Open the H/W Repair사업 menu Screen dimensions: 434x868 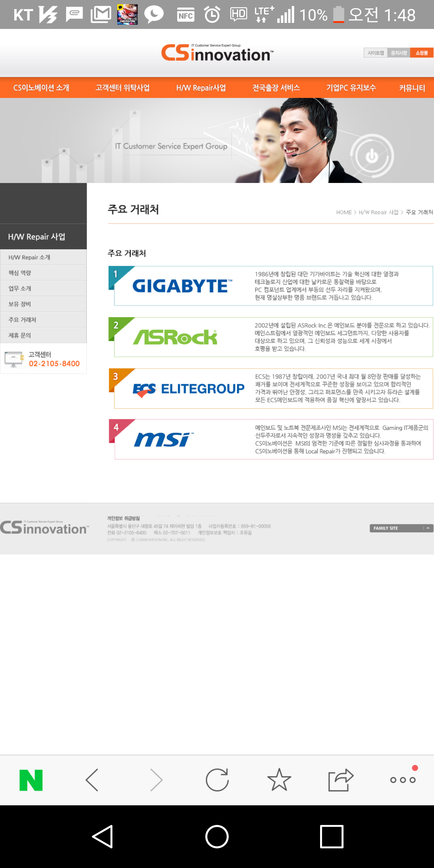pyautogui.click(x=201, y=88)
